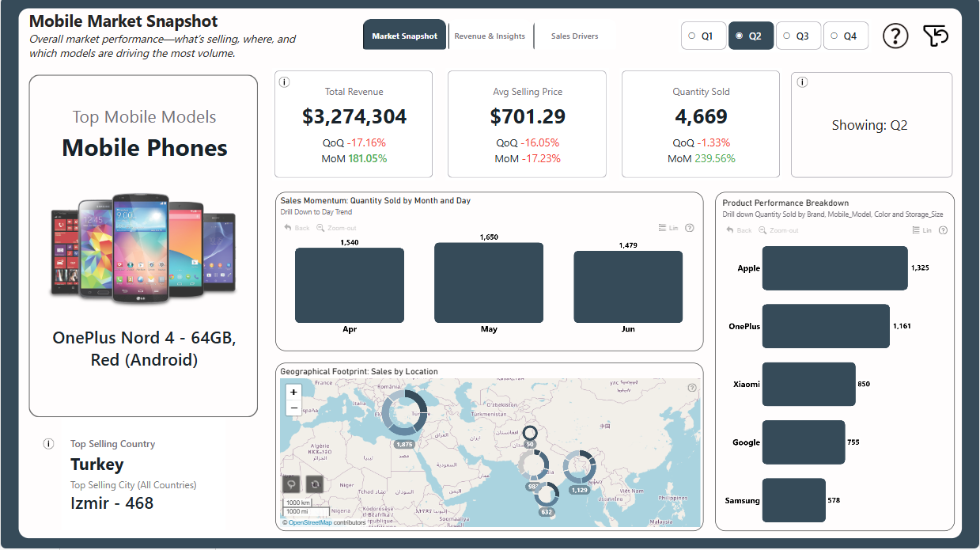The width and height of the screenshot is (980, 550).
Task: Select the Xiaomi bar in product breakdown
Action: tap(809, 385)
